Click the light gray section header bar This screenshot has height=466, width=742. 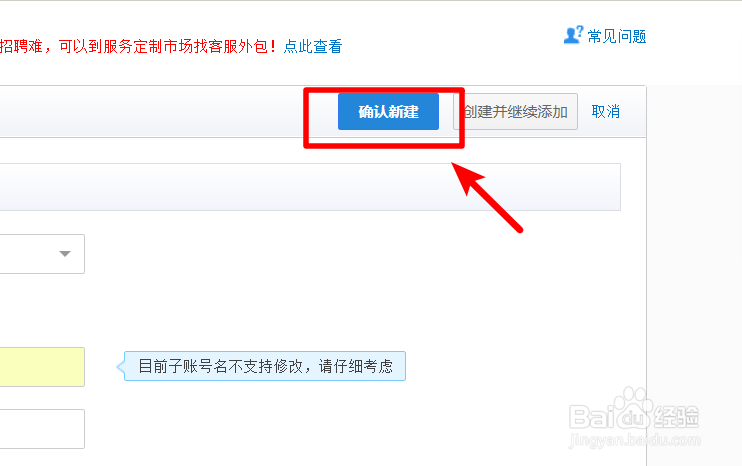(x=310, y=187)
